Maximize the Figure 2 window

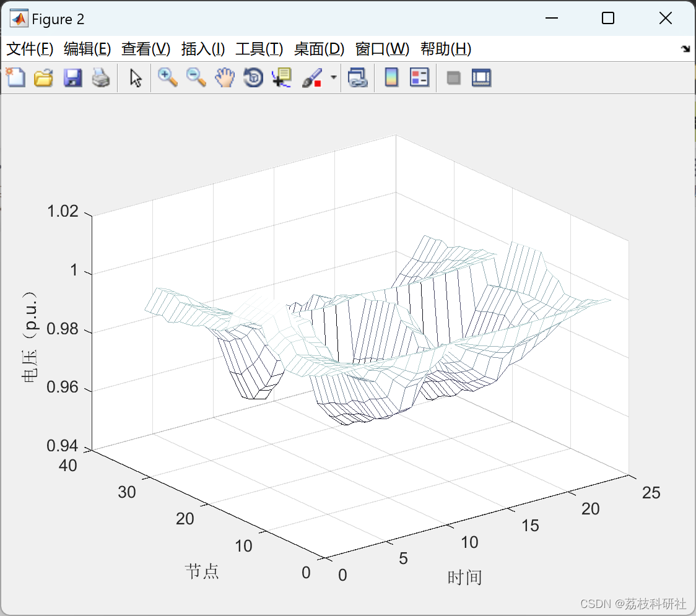pos(608,18)
